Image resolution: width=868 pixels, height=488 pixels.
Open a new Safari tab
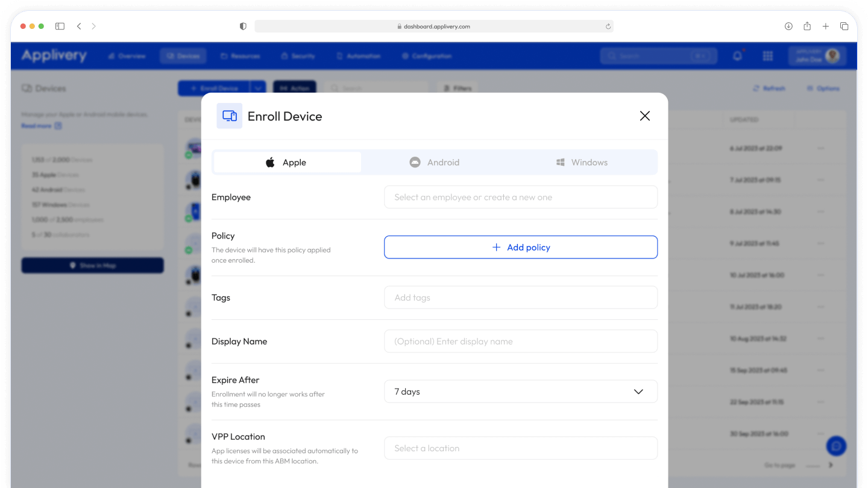826,27
